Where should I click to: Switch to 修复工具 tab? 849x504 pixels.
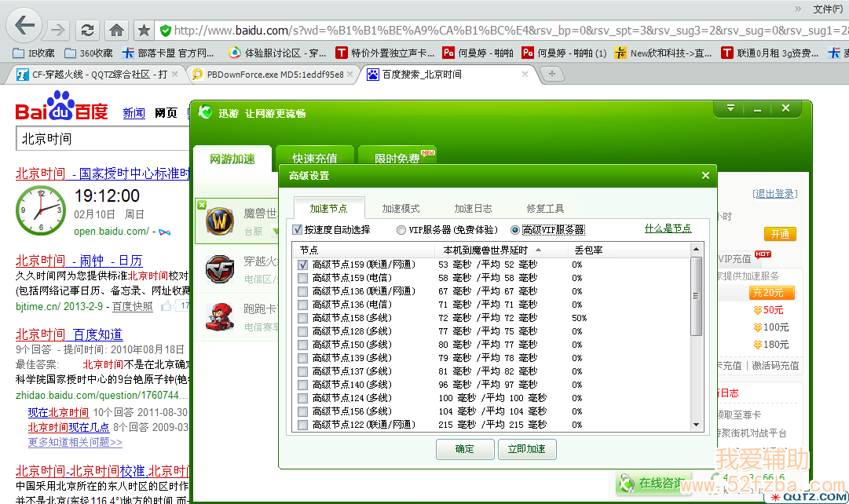(x=545, y=208)
